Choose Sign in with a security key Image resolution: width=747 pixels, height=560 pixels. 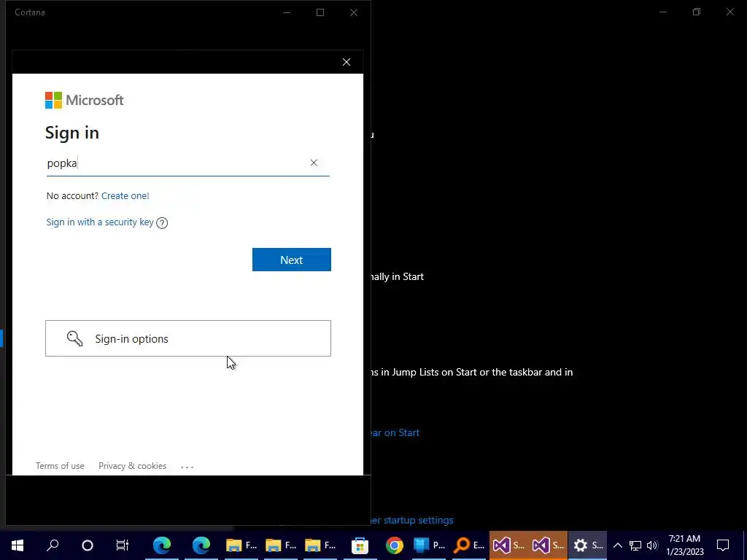(100, 222)
